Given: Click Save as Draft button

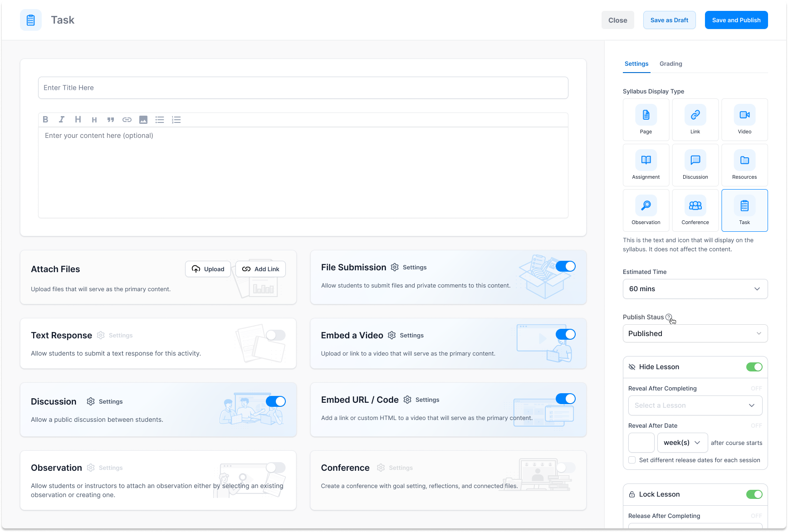Looking at the screenshot, I should (669, 20).
